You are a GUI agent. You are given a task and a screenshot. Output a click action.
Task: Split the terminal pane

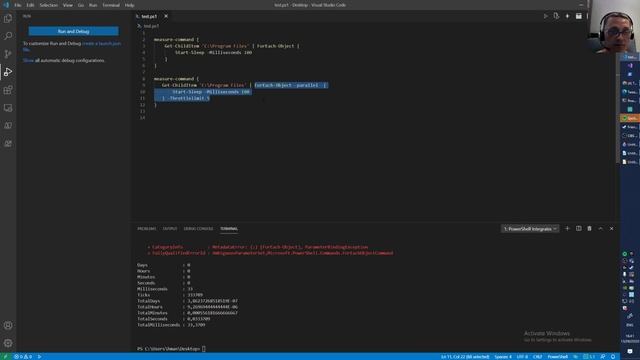click(578, 229)
